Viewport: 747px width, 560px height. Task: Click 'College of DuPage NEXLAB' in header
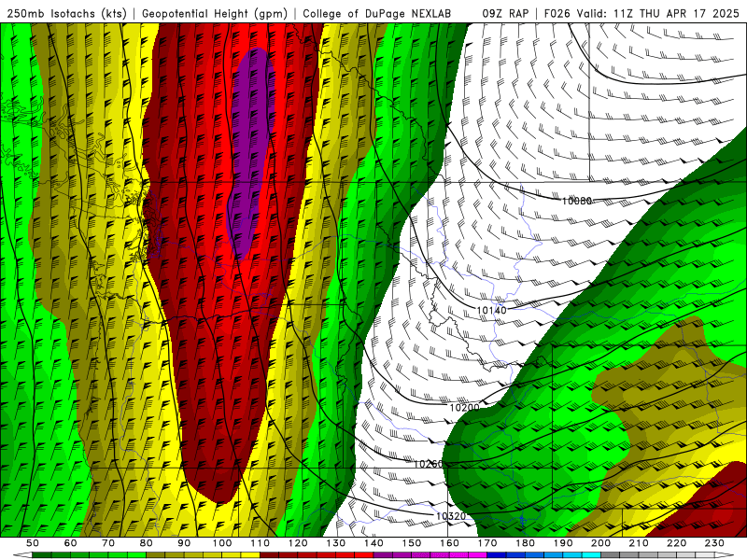(376, 13)
